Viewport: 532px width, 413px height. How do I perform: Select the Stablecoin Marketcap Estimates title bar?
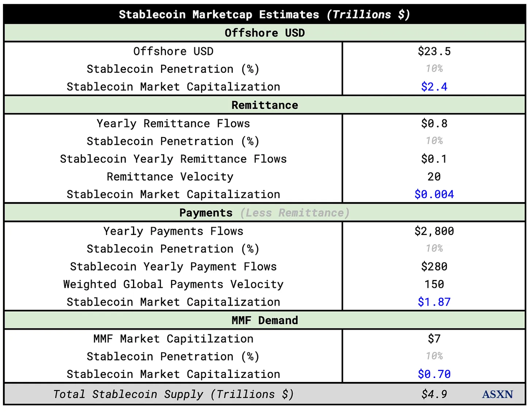(265, 14)
